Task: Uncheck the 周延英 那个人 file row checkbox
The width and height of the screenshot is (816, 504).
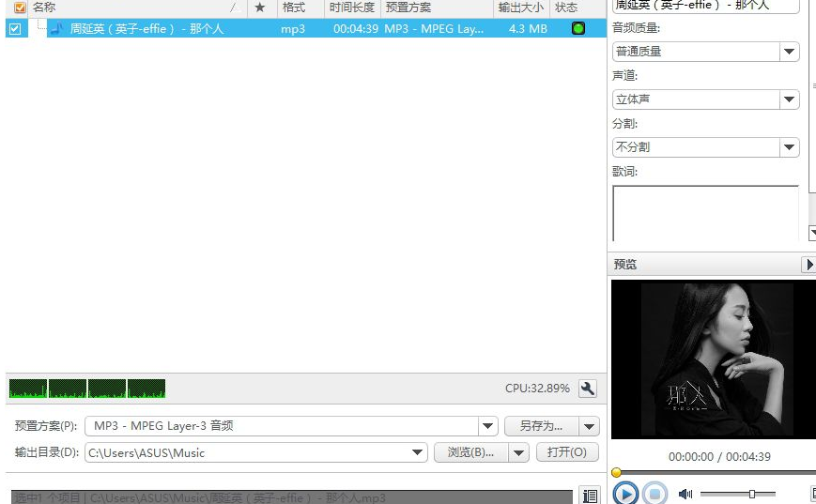Action: click(15, 29)
